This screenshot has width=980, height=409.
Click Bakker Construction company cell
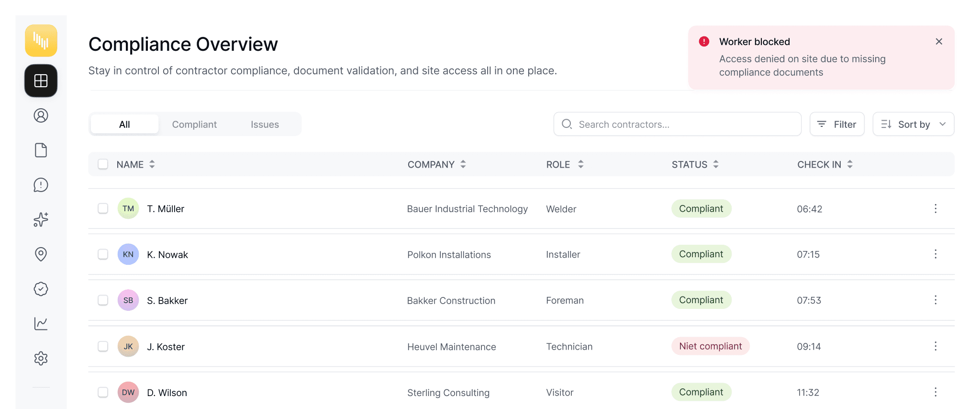[451, 301]
